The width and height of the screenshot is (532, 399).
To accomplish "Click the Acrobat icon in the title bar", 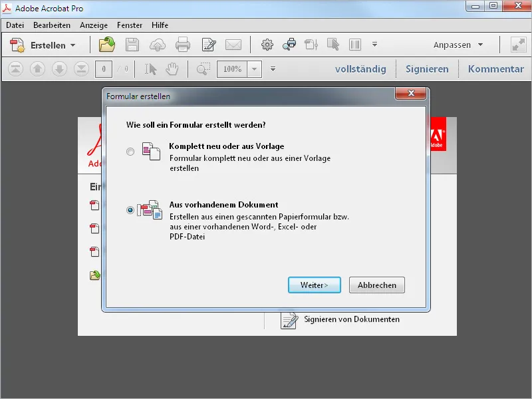I will (x=7, y=8).
